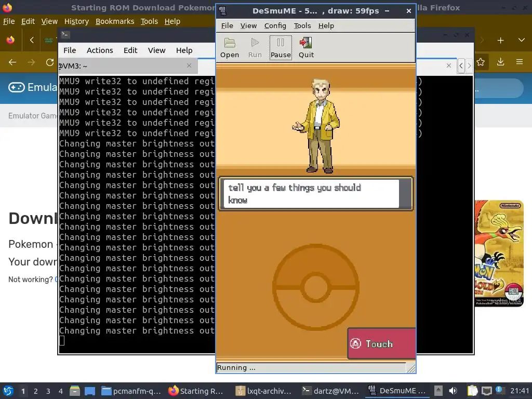Viewport: 532px width, 399px height.
Task: Open a new Firefox tab with plus
Action: pyautogui.click(x=500, y=41)
